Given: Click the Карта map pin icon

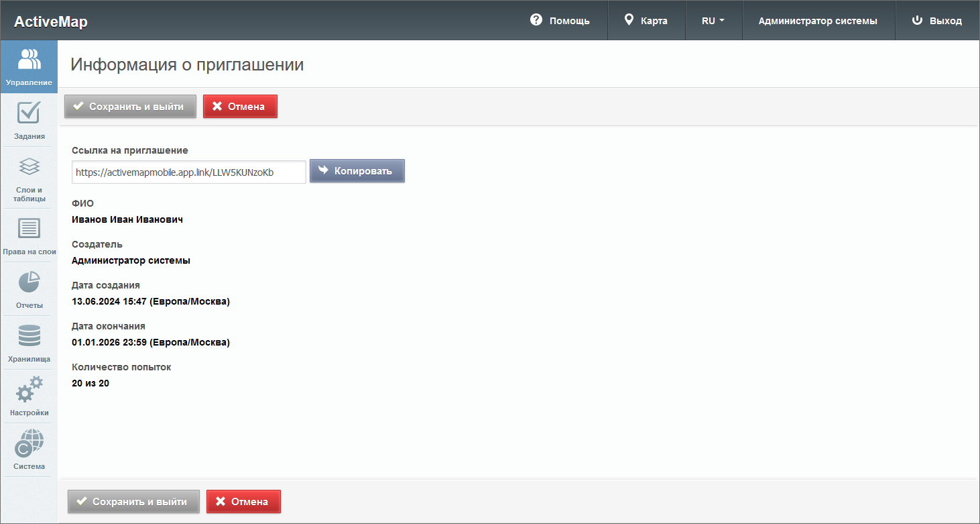Looking at the screenshot, I should click(x=629, y=20).
